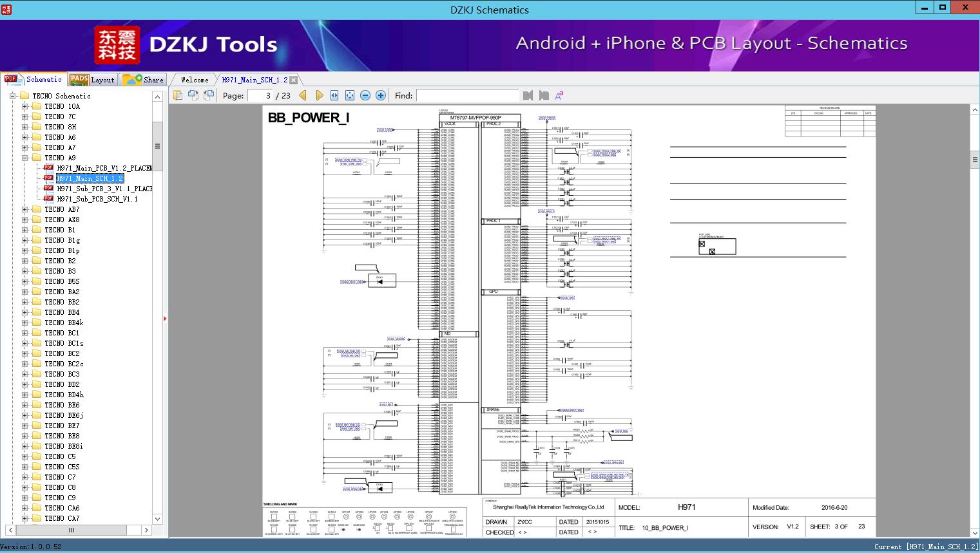Switch to the Layout tab
980x553 pixels.
coord(92,80)
